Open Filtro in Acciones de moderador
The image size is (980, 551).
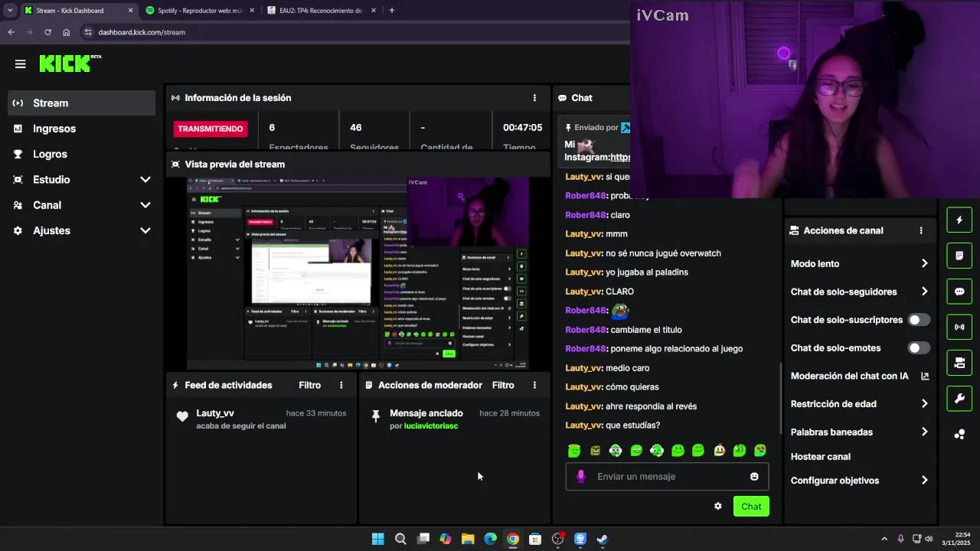(503, 385)
